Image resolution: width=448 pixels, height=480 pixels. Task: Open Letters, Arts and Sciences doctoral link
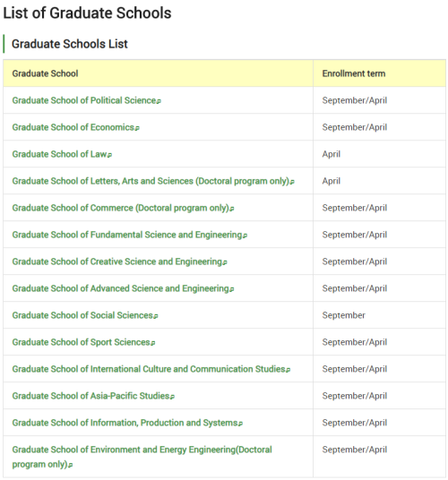pos(153,181)
